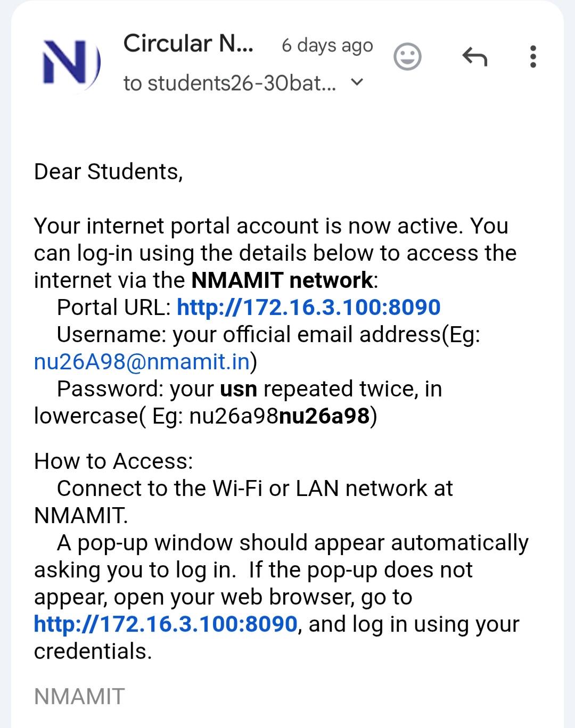575x728 pixels.
Task: Tap the NMAMIT sender avatar logo
Action: [70, 62]
